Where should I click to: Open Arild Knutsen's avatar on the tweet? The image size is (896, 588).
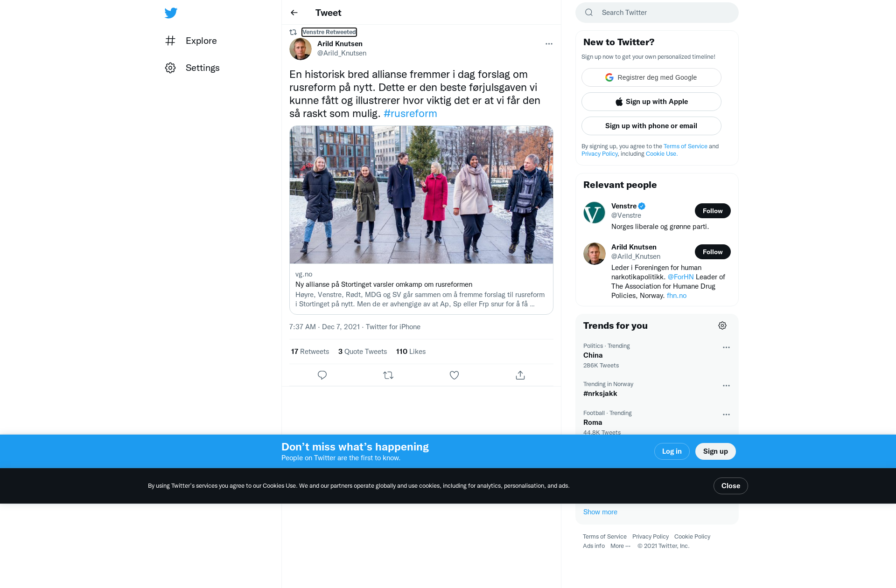(301, 48)
